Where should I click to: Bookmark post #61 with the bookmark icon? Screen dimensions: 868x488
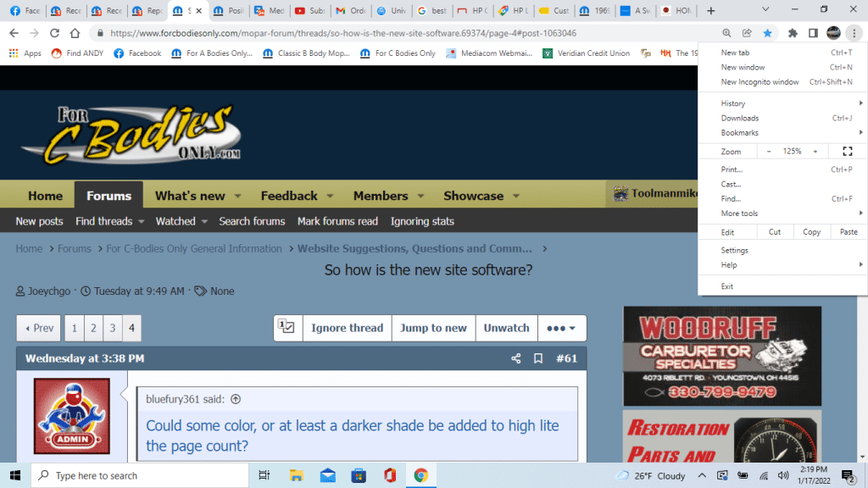click(538, 358)
